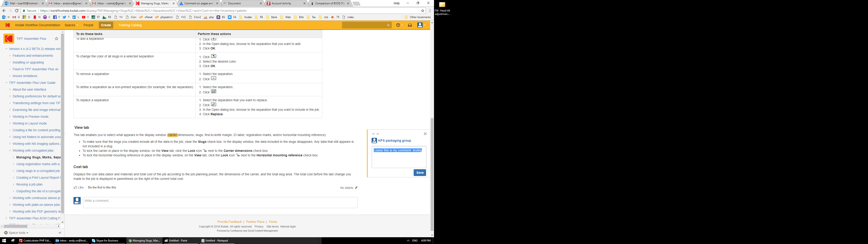Close the inline comment panel

[x=425, y=134]
